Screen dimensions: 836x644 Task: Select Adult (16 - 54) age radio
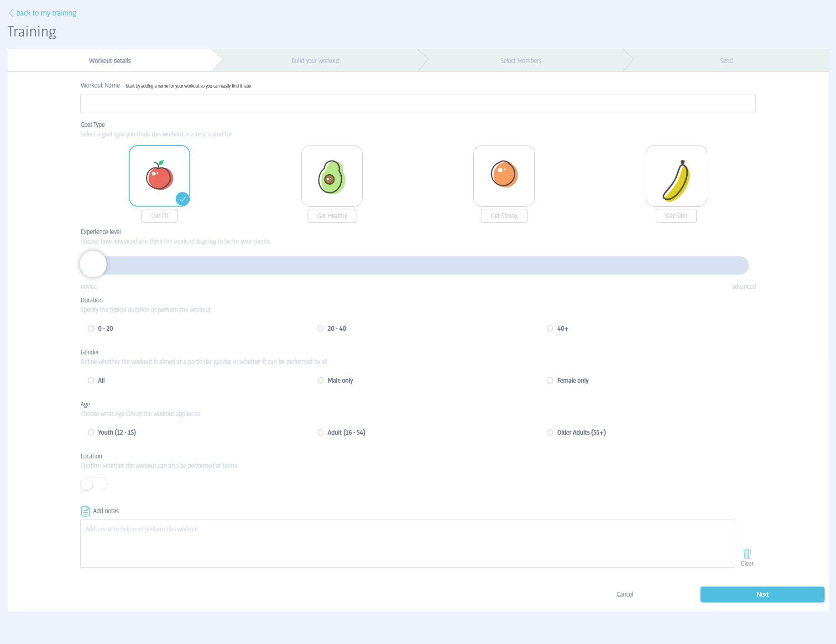[320, 432]
